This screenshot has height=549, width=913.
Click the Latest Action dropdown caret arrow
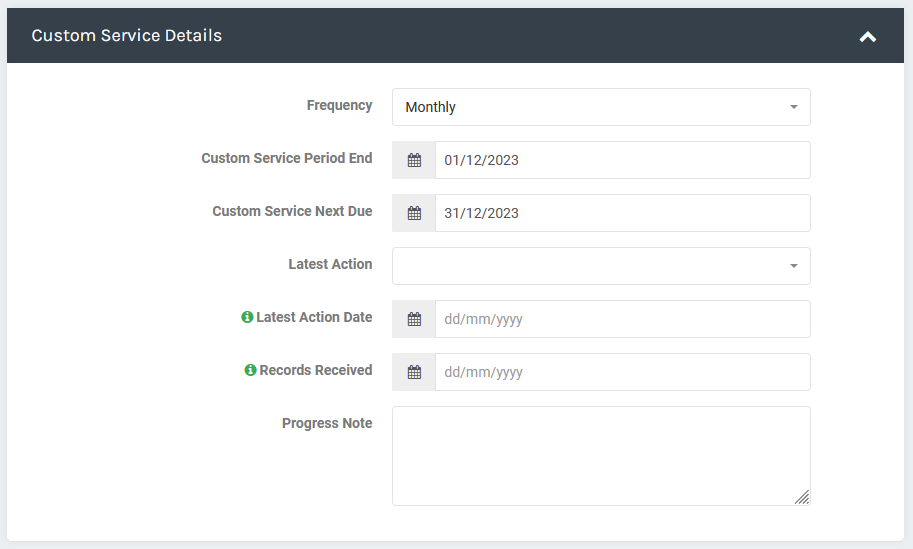(x=793, y=266)
